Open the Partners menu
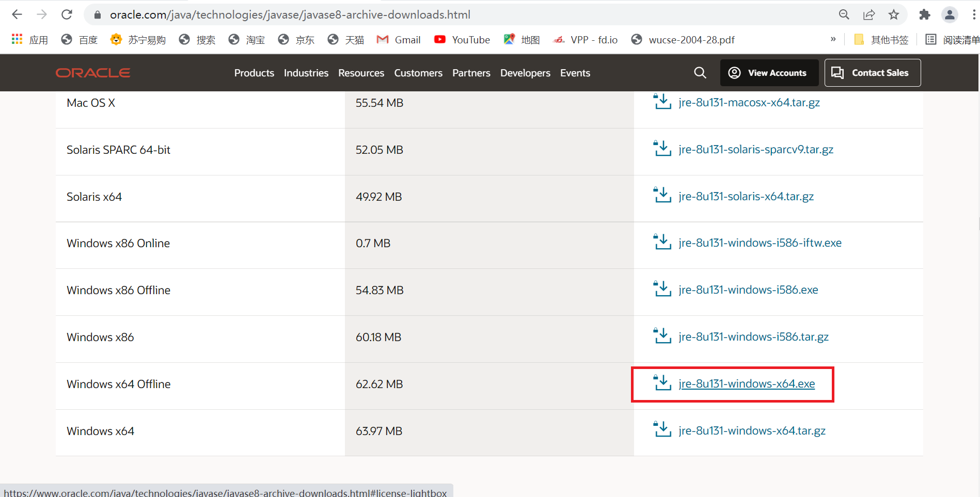The width and height of the screenshot is (980, 497). 471,73
